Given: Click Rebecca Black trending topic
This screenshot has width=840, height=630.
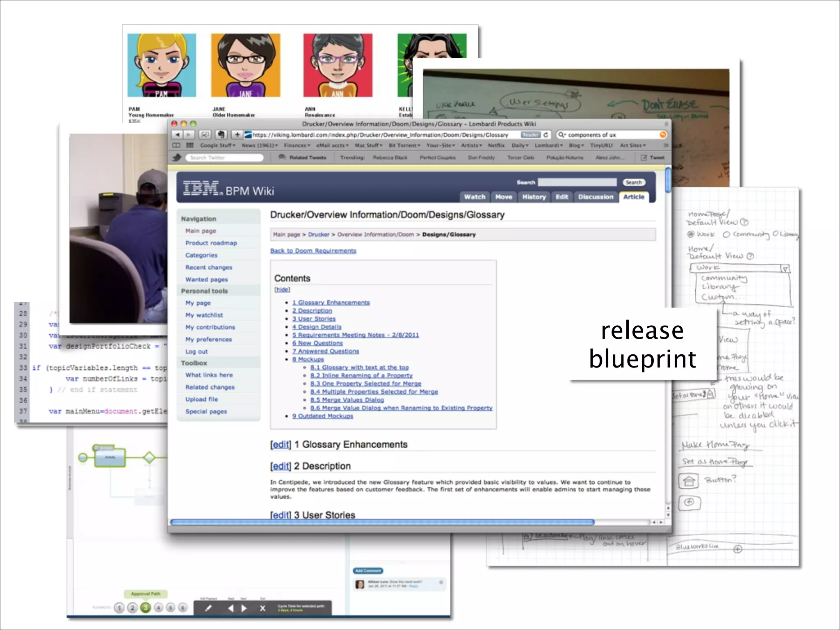Looking at the screenshot, I should tap(390, 157).
